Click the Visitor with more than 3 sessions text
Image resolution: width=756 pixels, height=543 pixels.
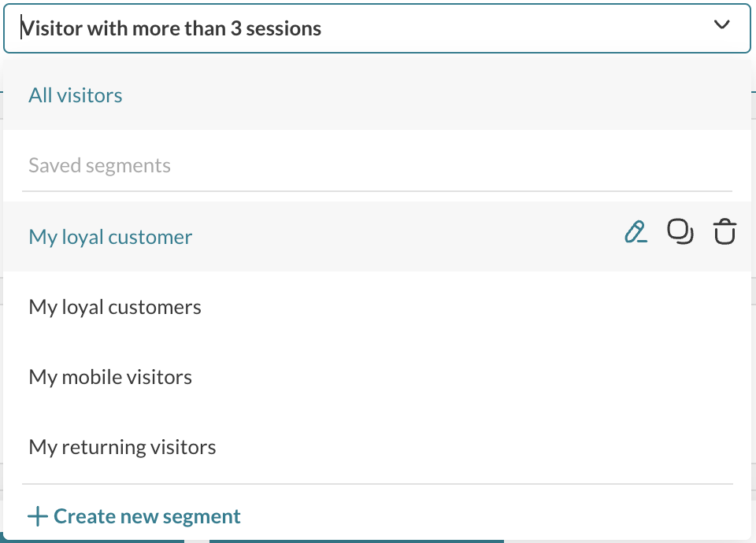pyautogui.click(x=171, y=28)
